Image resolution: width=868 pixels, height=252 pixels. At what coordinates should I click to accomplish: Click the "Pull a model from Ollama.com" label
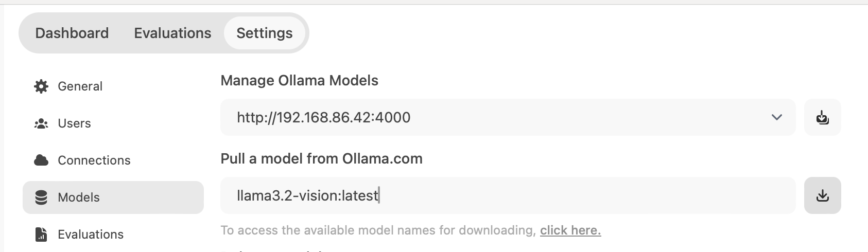(x=321, y=159)
